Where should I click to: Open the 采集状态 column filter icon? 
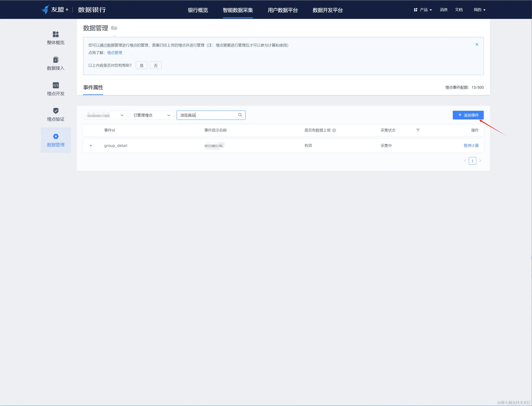pyautogui.click(x=418, y=130)
